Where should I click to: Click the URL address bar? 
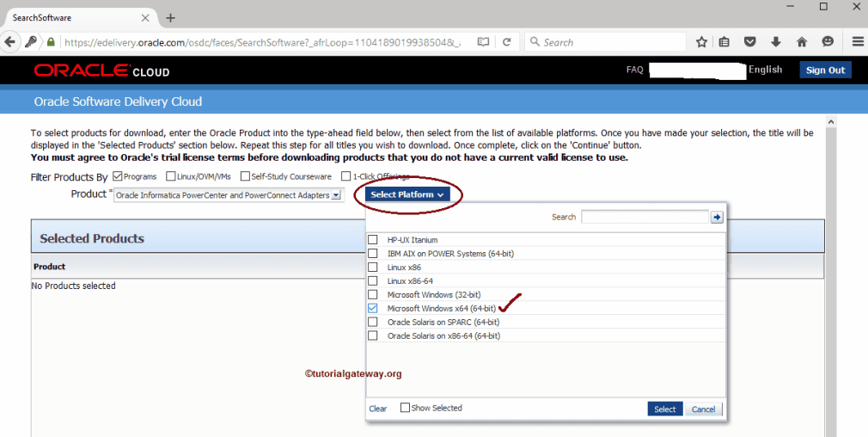pyautogui.click(x=262, y=42)
